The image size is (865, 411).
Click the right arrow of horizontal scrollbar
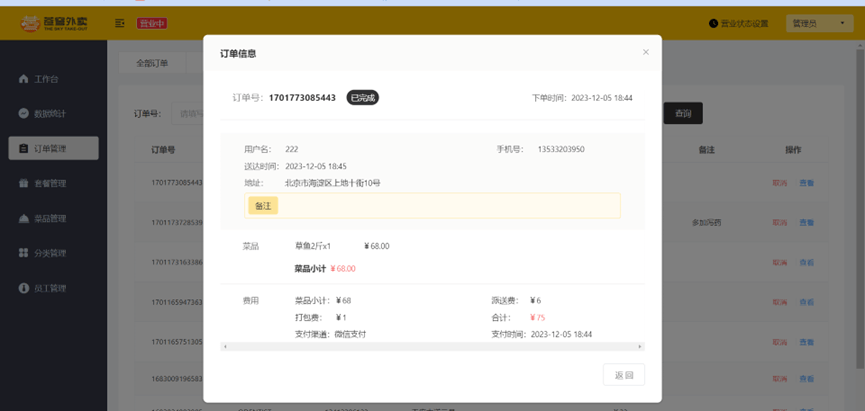coord(640,346)
